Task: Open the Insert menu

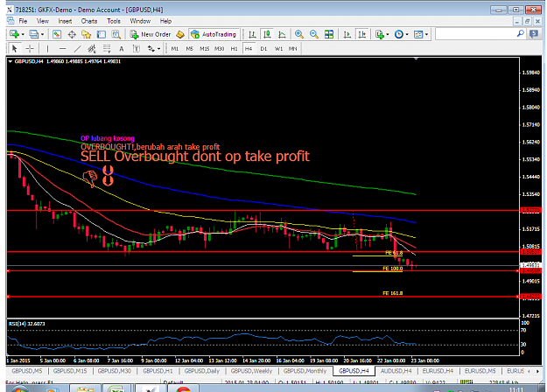Action: pyautogui.click(x=65, y=21)
